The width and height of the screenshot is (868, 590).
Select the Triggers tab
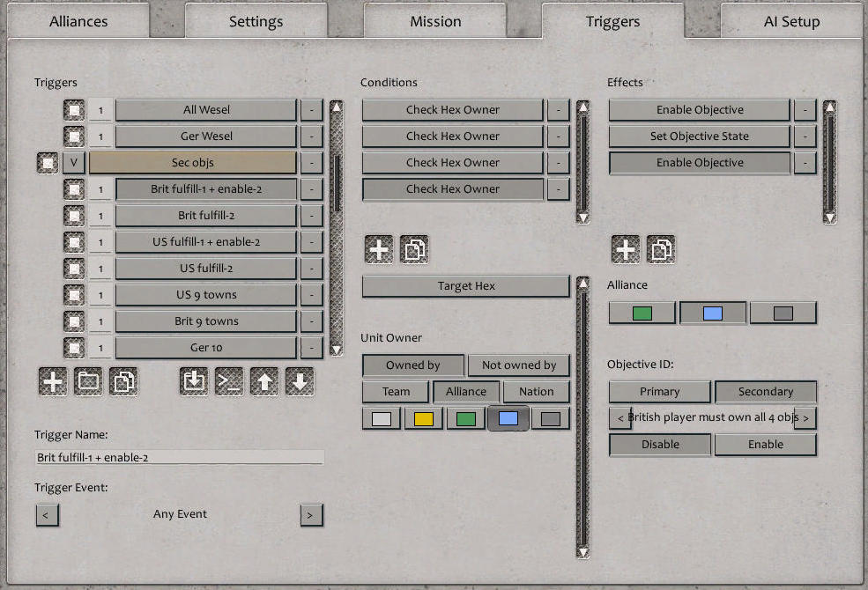point(612,21)
